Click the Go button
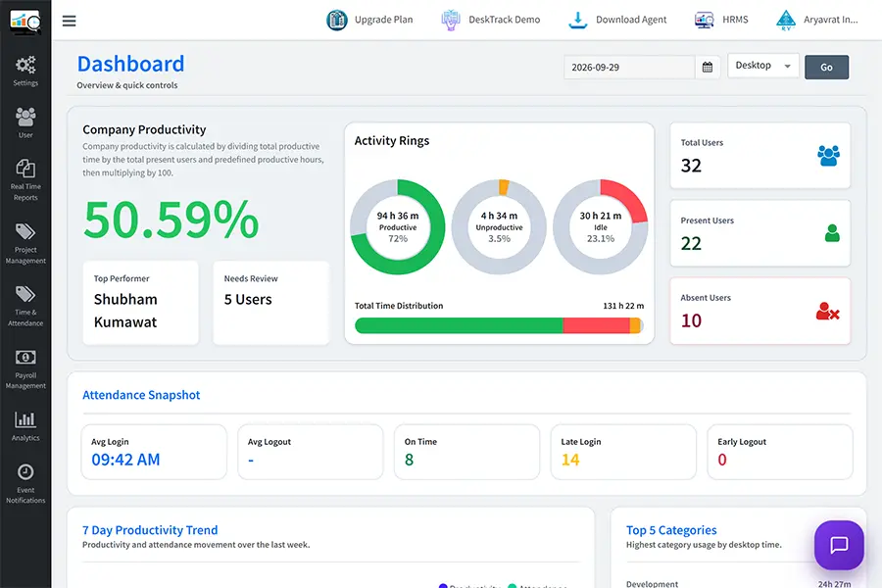 pyautogui.click(x=826, y=67)
